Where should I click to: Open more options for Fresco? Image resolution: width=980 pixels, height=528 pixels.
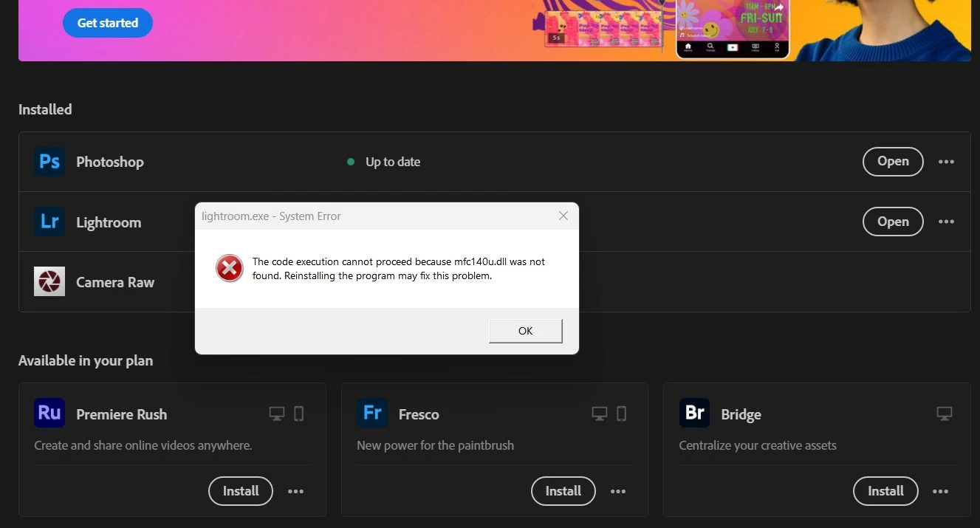(x=618, y=491)
